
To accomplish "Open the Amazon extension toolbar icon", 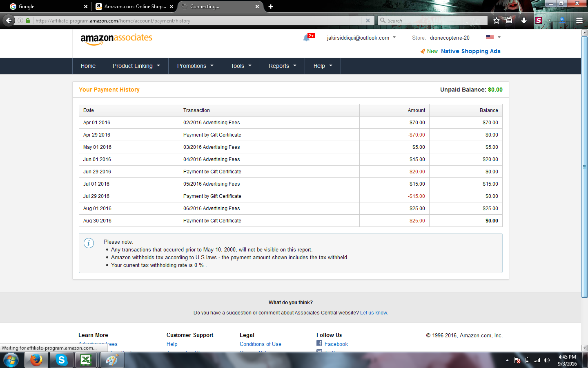I will tap(562, 20).
